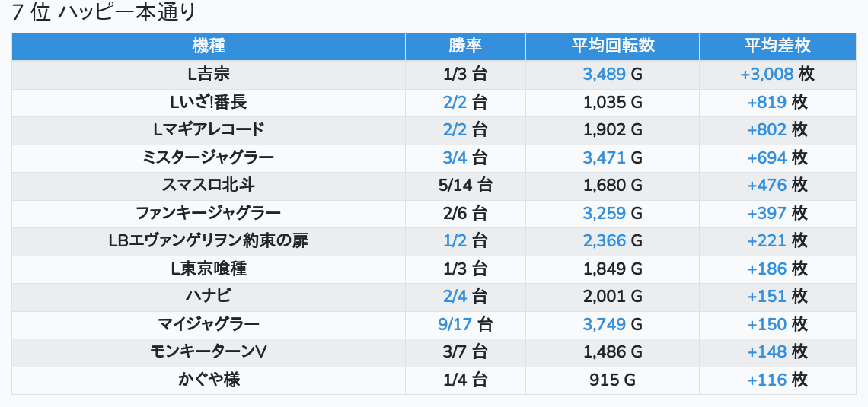Click the 3,749 G rotation value
The image size is (868, 407).
coord(612,325)
